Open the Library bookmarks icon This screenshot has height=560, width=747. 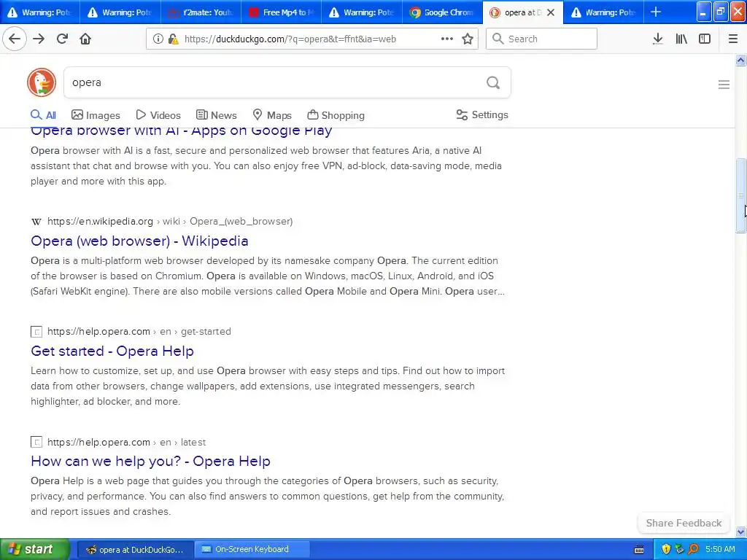tap(681, 39)
